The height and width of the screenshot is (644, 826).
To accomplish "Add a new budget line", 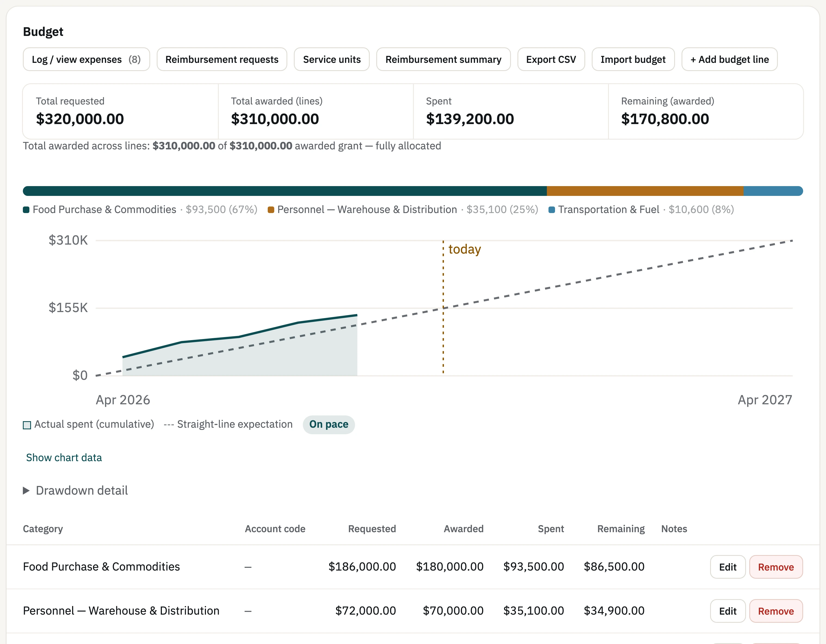I will tap(730, 59).
